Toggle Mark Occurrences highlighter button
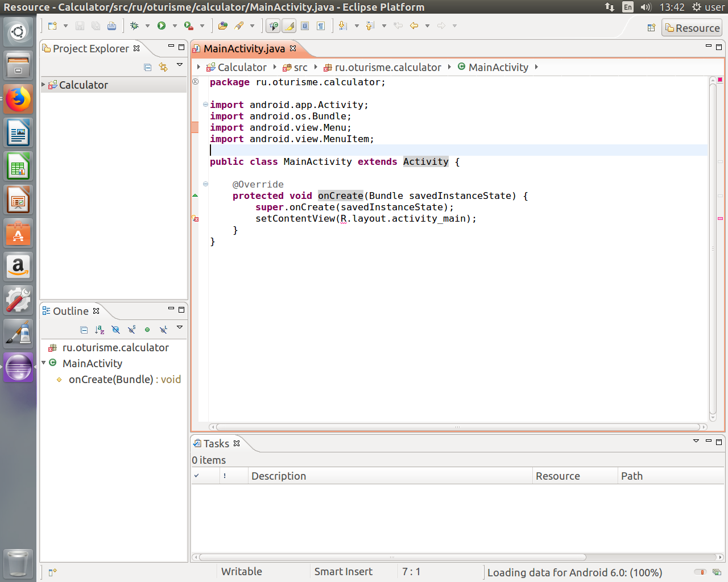Image resolution: width=728 pixels, height=582 pixels. tap(289, 26)
